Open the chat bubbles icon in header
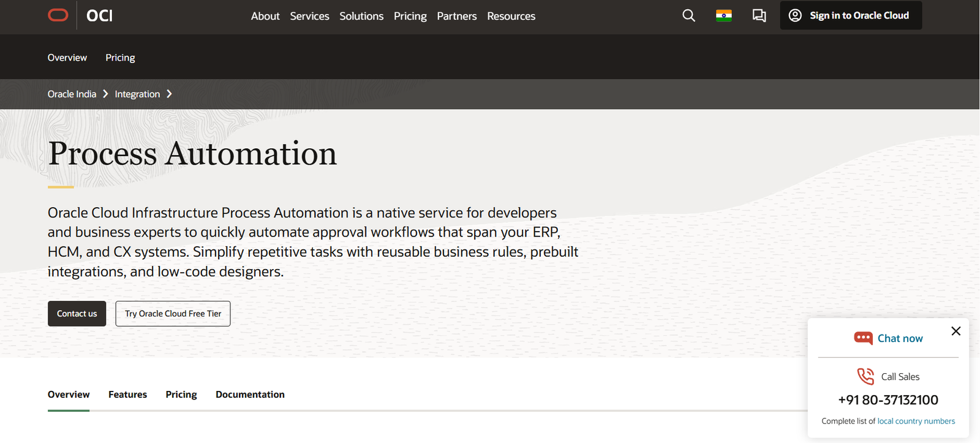Screen dimensions: 980x443 pyautogui.click(x=759, y=16)
